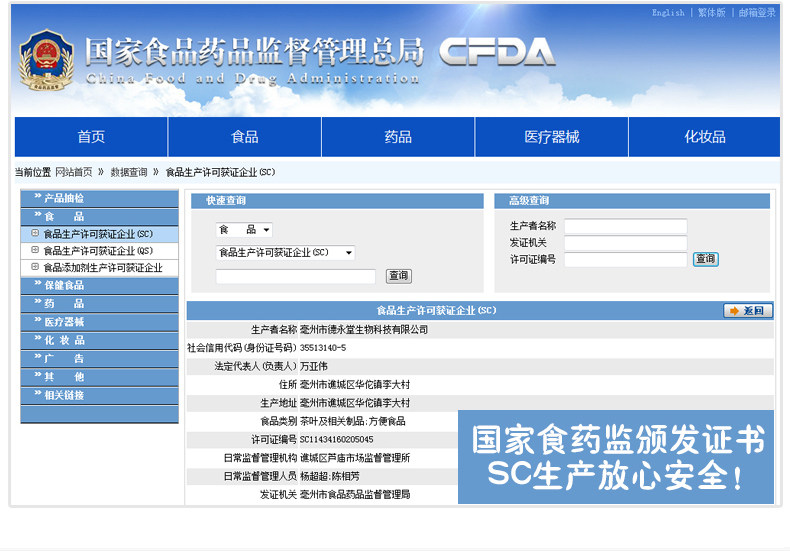The image size is (790, 551).
Task: Click the quick search text field
Action: click(296, 276)
